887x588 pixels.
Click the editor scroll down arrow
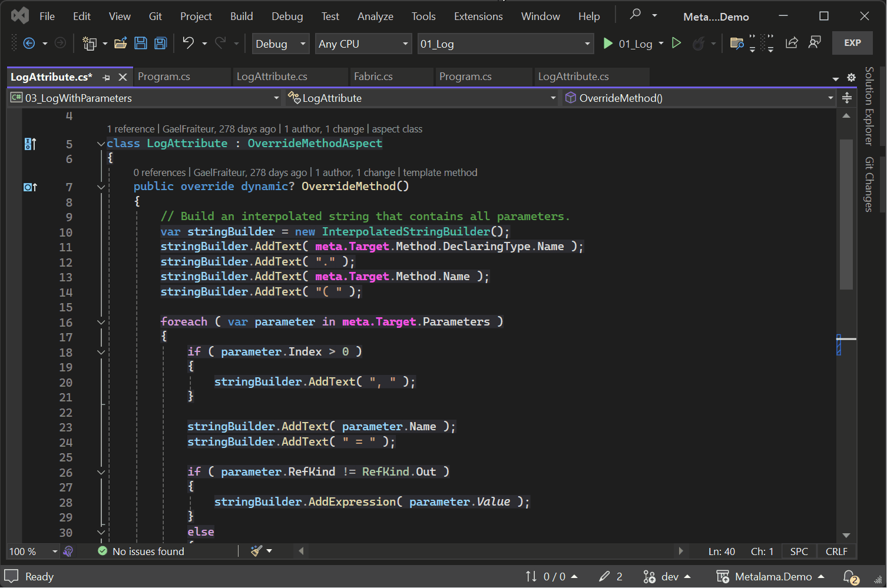(846, 535)
